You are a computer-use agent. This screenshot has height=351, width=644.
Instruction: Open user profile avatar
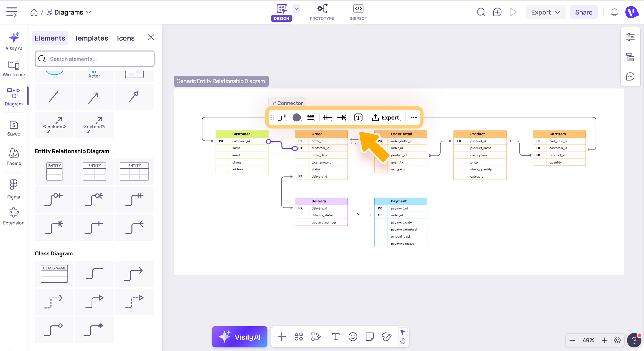click(x=631, y=12)
